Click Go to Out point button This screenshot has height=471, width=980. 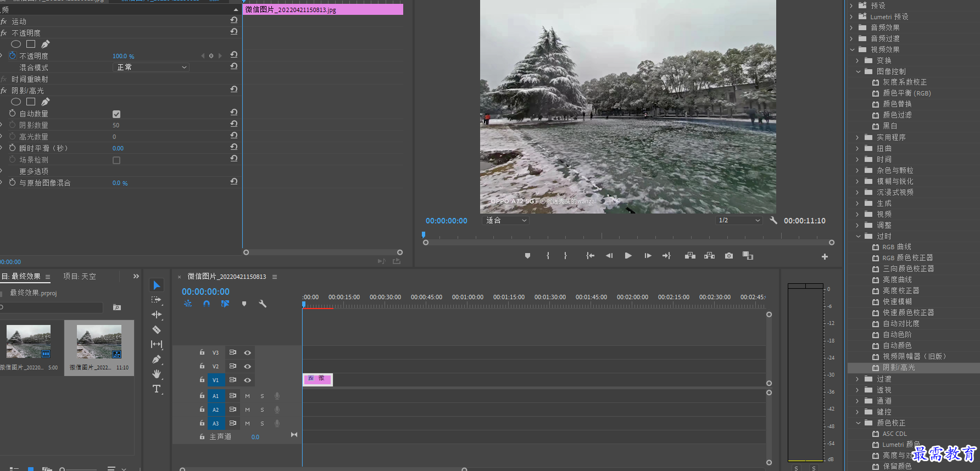click(x=666, y=256)
